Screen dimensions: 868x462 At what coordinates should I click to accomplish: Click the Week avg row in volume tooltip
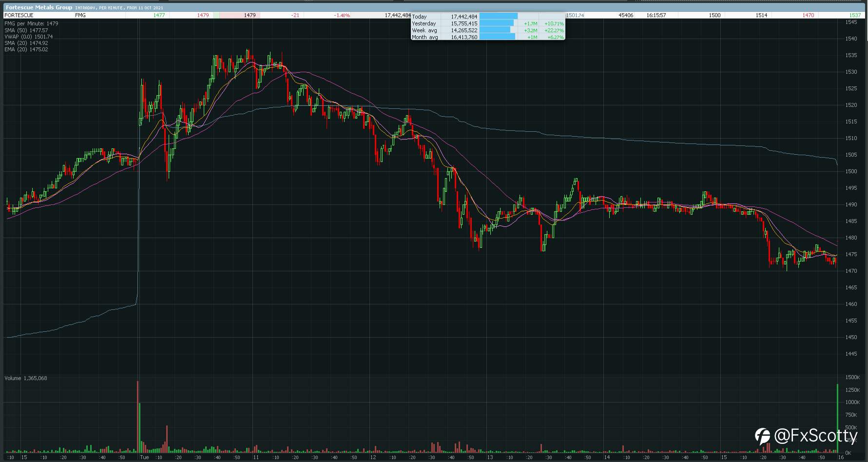tap(488, 30)
